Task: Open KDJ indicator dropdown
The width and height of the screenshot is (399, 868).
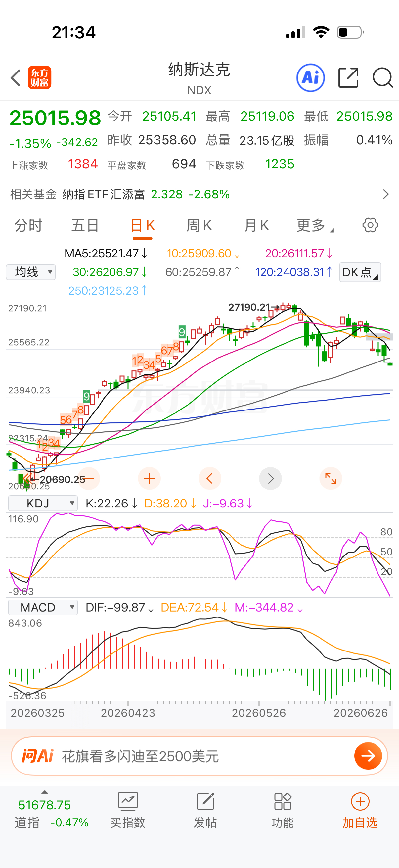Action: [x=43, y=503]
